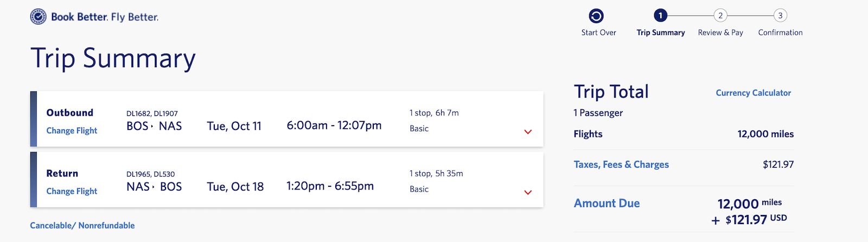This screenshot has width=868, height=242.
Task: Click the Amount Due label
Action: coord(607,203)
